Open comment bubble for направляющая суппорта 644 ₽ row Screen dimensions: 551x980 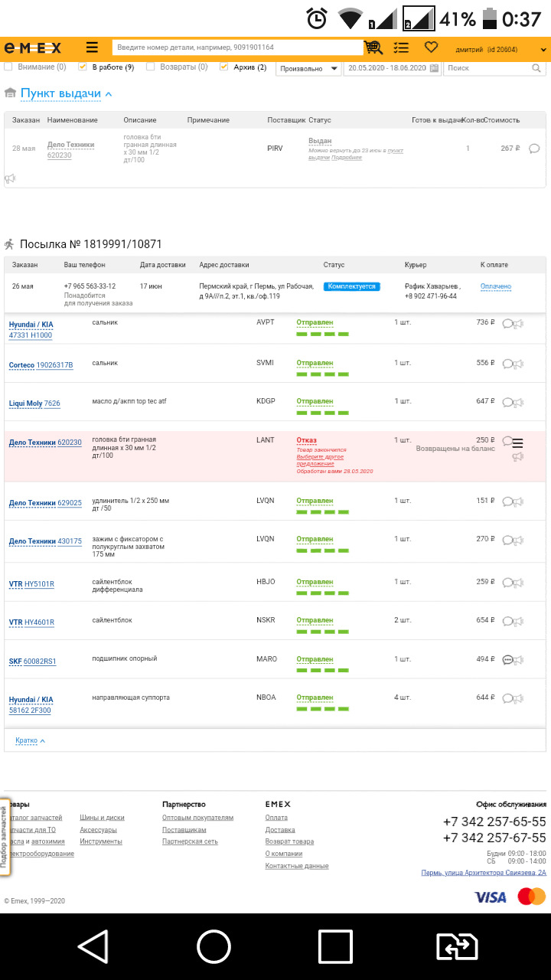coord(507,698)
